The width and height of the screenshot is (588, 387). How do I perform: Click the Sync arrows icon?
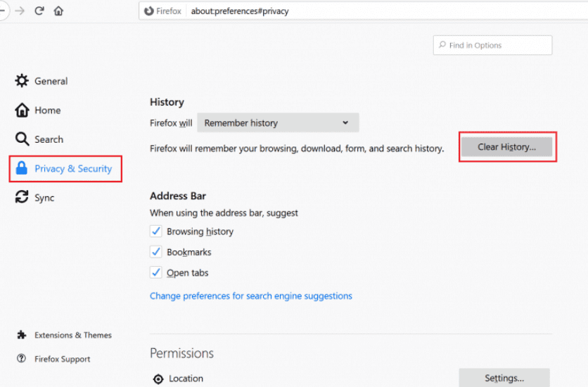tap(22, 197)
